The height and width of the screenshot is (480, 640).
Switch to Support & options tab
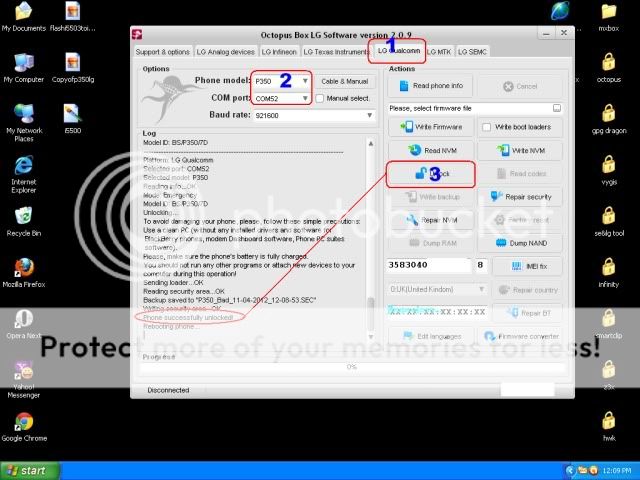162,52
